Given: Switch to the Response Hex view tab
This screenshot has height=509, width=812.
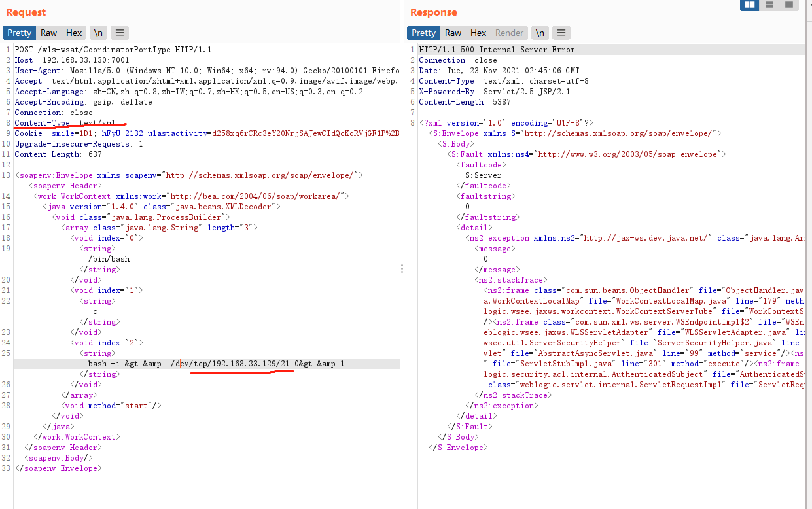Looking at the screenshot, I should [478, 33].
